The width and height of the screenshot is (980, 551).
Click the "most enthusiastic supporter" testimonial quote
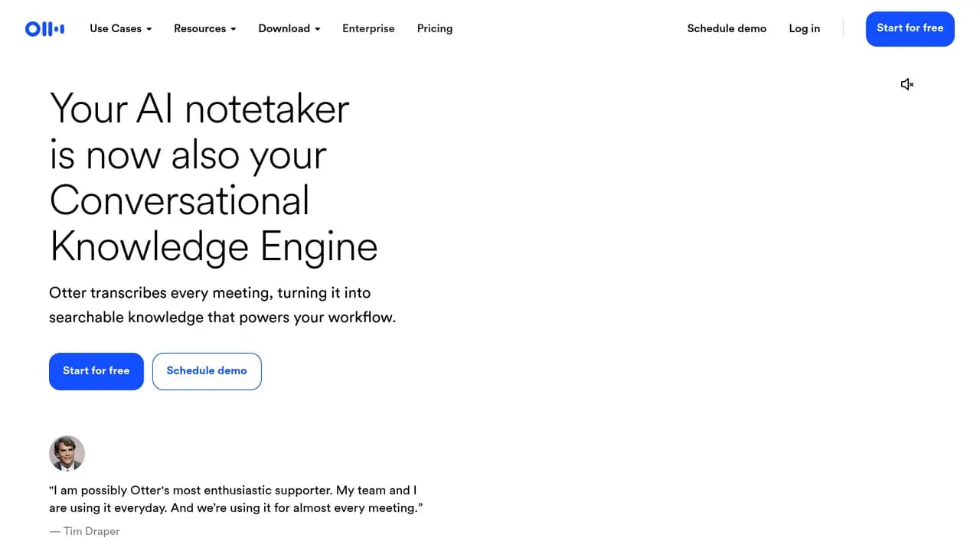point(236,499)
